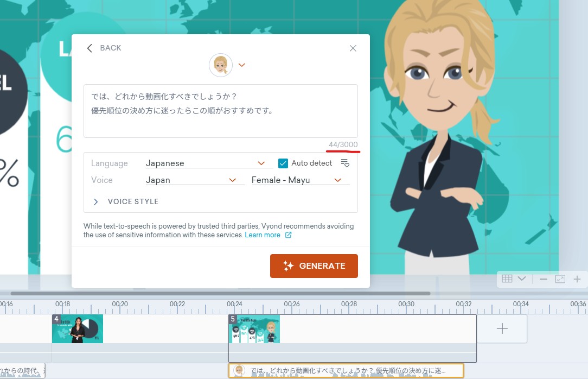Open the Voice region dropdown showing Japan
The height and width of the screenshot is (379, 588).
click(x=191, y=180)
